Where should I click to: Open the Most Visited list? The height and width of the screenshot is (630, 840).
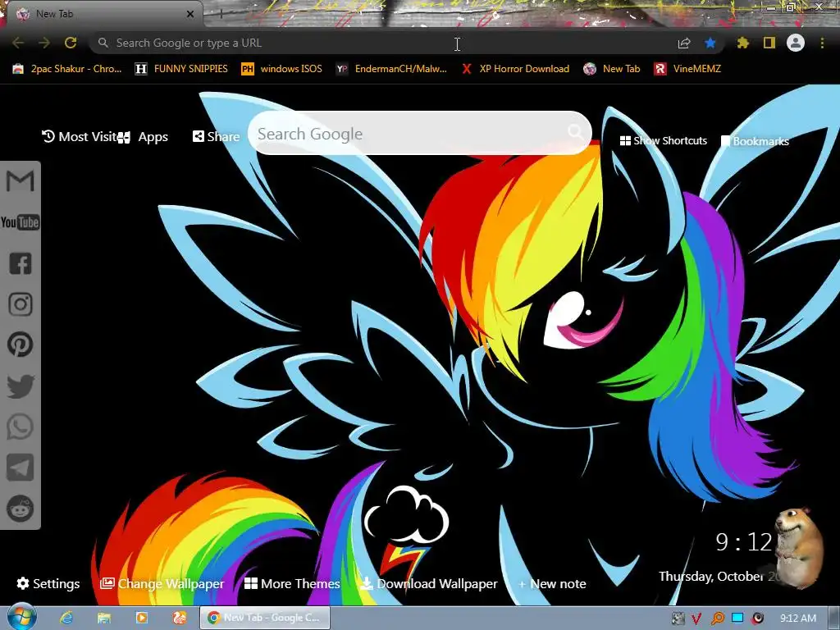(x=80, y=137)
